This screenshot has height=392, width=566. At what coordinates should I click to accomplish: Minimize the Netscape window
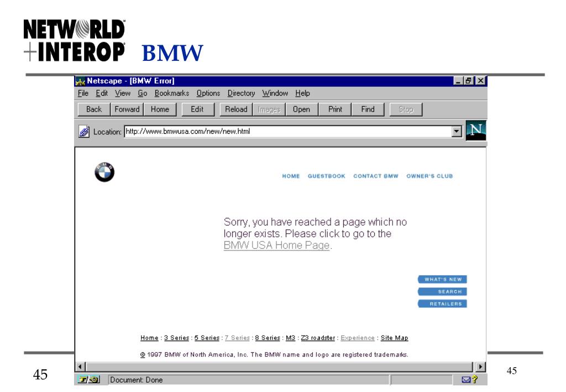click(458, 81)
